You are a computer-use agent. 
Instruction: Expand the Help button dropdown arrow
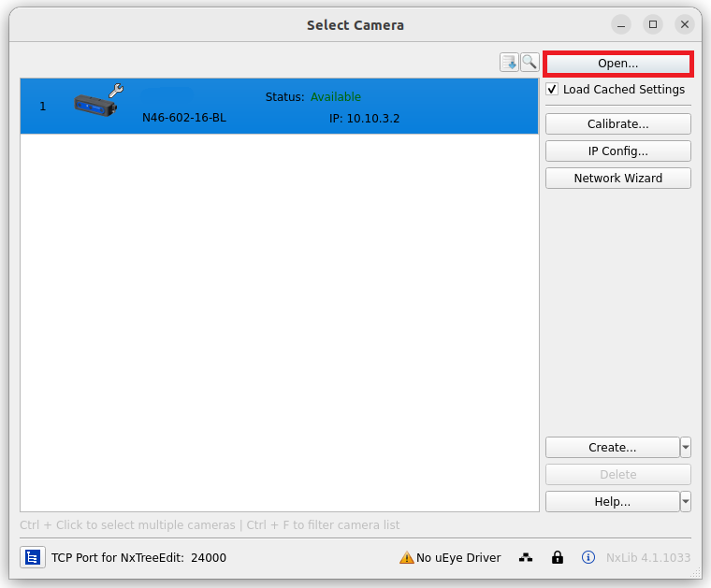coord(686,501)
